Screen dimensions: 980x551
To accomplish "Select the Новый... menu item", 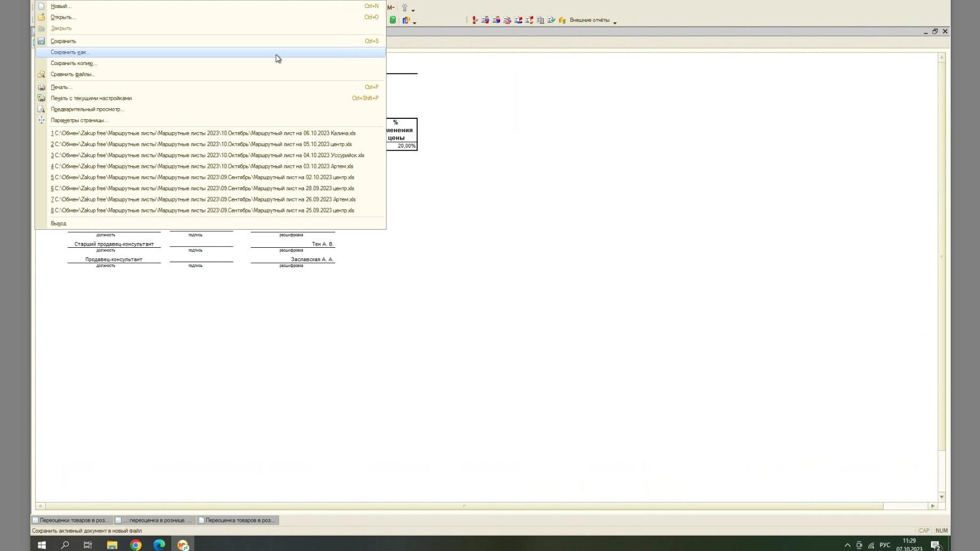I will 210,6.
